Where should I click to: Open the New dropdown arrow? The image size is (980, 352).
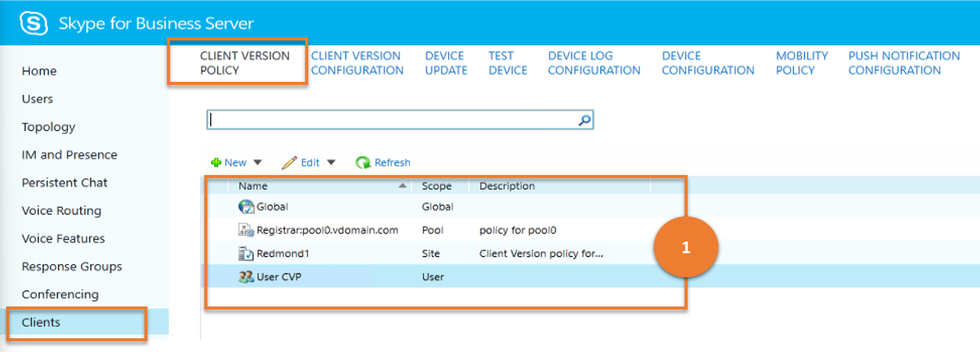[x=258, y=163]
